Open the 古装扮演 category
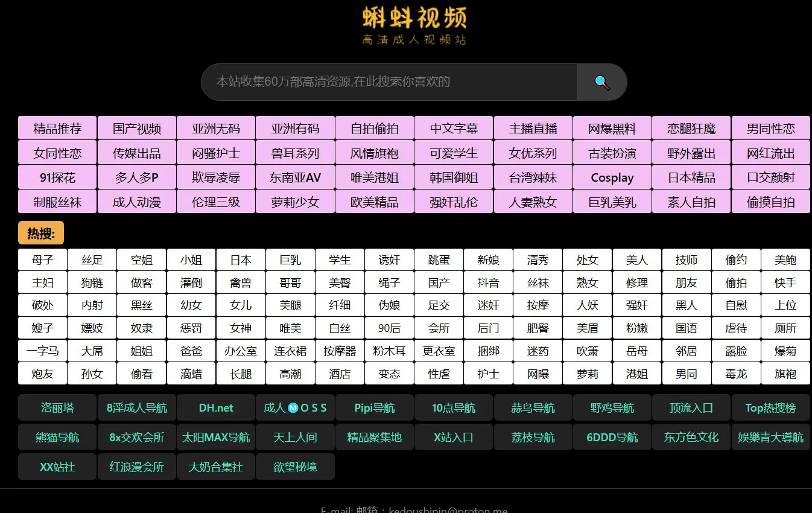The width and height of the screenshot is (812, 513). coord(612,153)
